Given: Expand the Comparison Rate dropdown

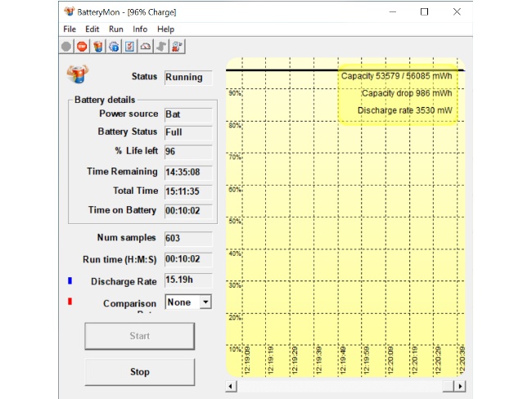Looking at the screenshot, I should pyautogui.click(x=205, y=302).
